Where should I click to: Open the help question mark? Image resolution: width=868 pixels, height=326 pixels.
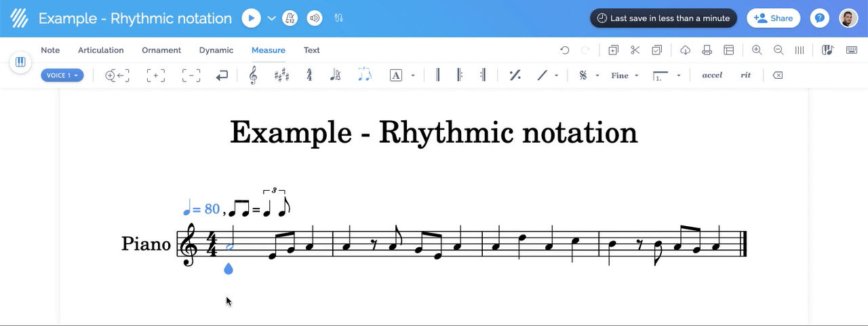[x=819, y=18]
